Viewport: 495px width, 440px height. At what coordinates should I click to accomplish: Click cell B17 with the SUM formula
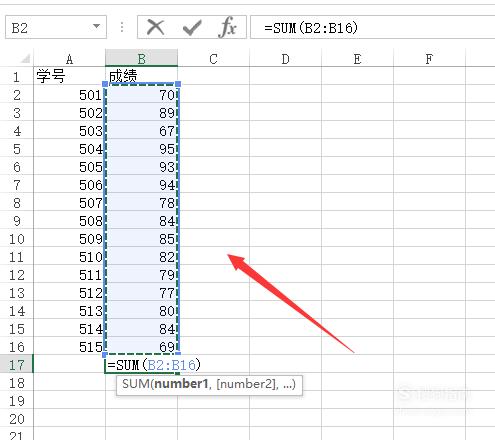(142, 365)
